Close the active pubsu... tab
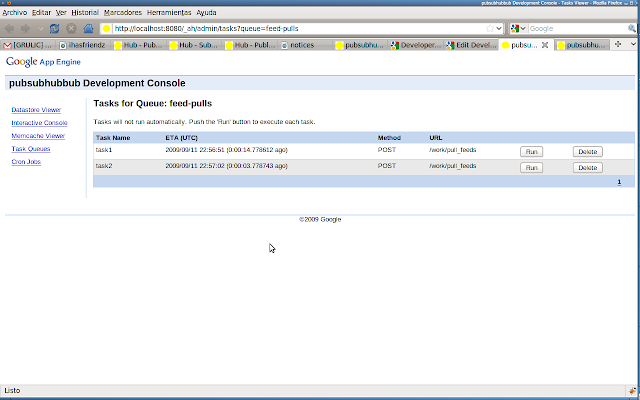Viewport: 640px width, 400px height. coord(545,45)
